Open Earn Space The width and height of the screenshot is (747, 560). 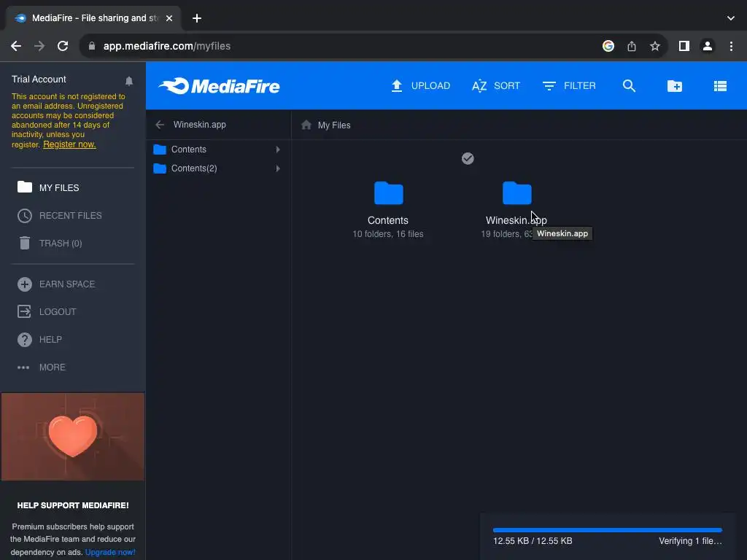pos(56,284)
